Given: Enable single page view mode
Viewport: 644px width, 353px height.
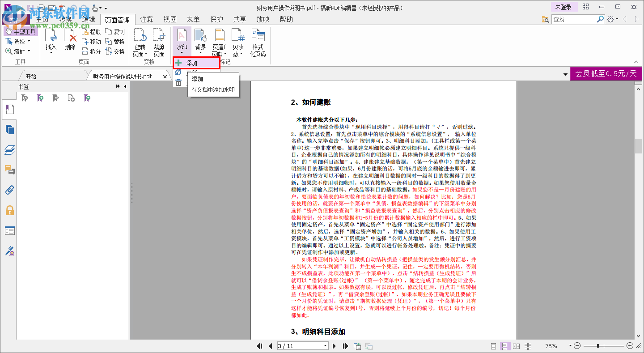Looking at the screenshot, I should click(494, 346).
